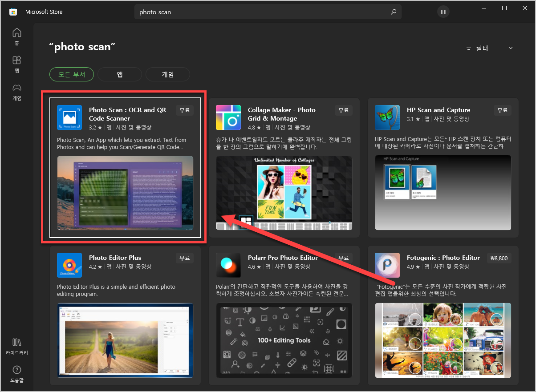Open the HP Scan and Capture screenshot
The width and height of the screenshot is (536, 392).
click(x=443, y=193)
